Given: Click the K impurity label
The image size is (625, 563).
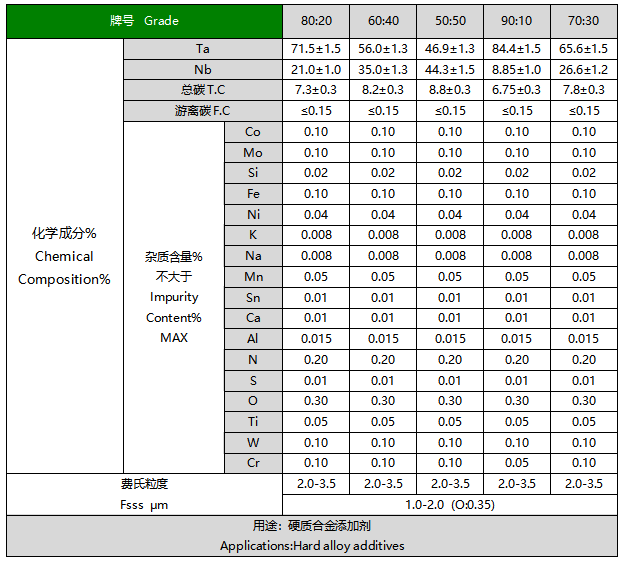Looking at the screenshot, I should click(253, 235).
